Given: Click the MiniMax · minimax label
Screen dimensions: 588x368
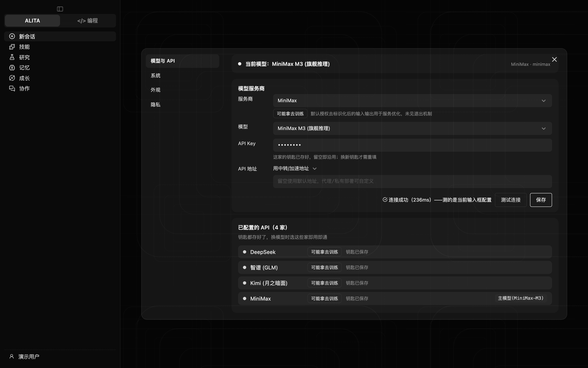Looking at the screenshot, I should tap(530, 64).
